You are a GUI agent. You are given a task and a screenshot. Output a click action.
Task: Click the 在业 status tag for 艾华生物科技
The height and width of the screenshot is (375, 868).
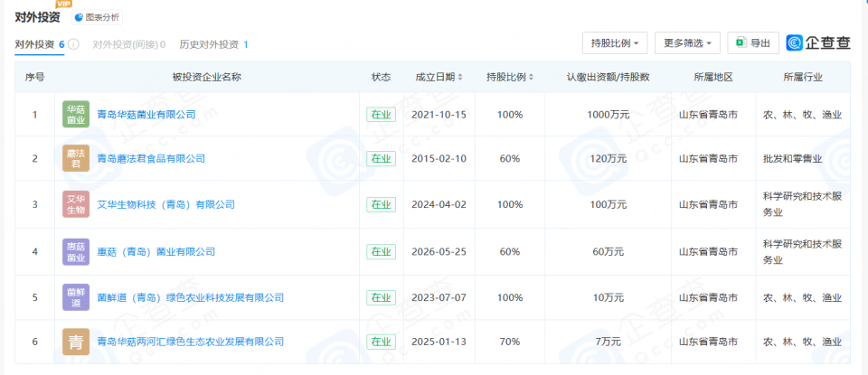[381, 204]
